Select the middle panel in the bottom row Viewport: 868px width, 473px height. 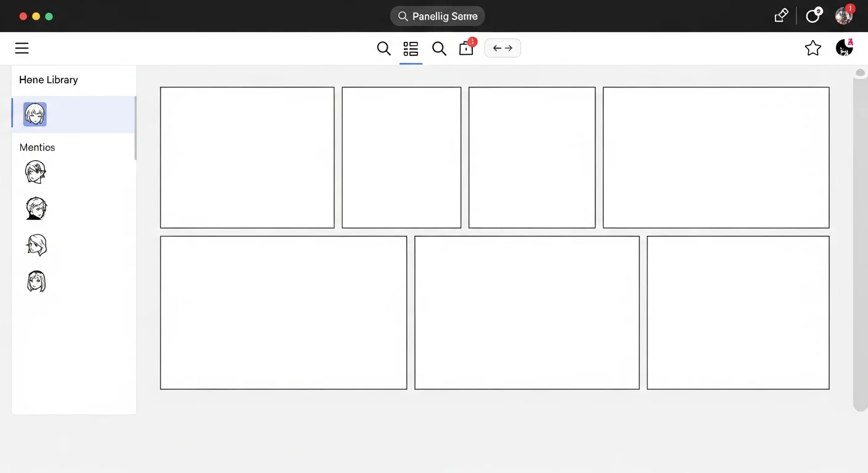click(x=527, y=313)
